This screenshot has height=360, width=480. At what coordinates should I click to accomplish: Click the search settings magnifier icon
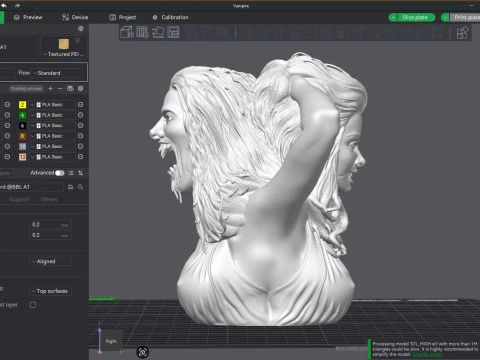point(80,187)
